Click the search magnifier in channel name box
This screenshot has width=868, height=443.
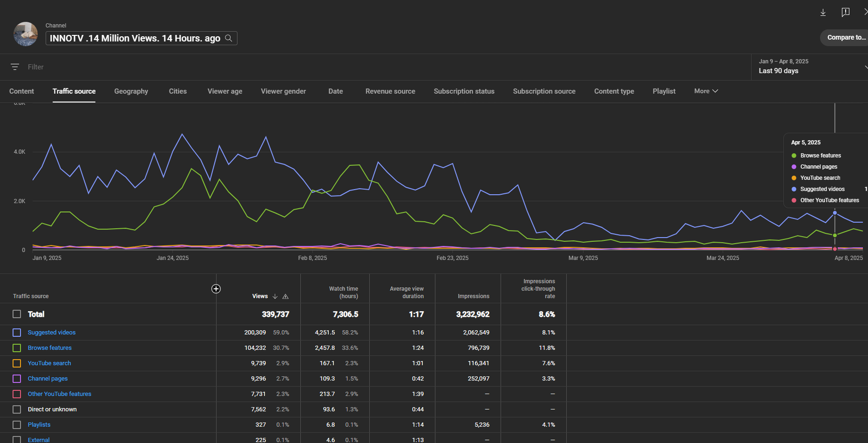[229, 38]
